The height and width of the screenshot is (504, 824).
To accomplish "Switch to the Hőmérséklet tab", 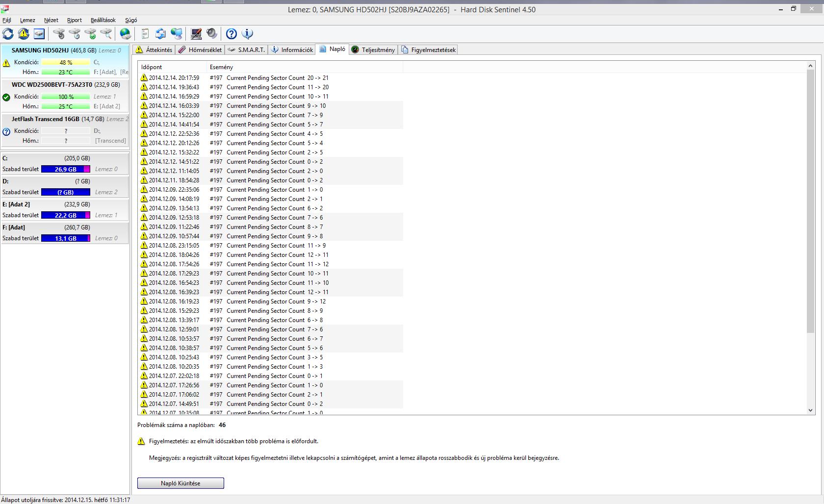I will (x=200, y=50).
